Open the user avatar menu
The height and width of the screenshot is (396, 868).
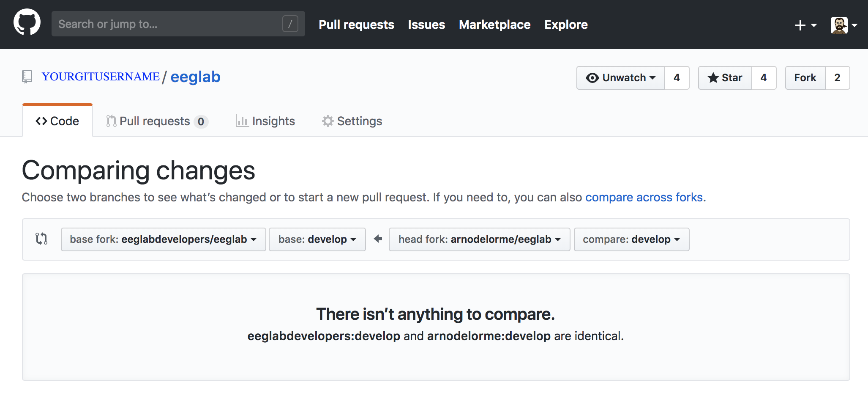point(843,25)
